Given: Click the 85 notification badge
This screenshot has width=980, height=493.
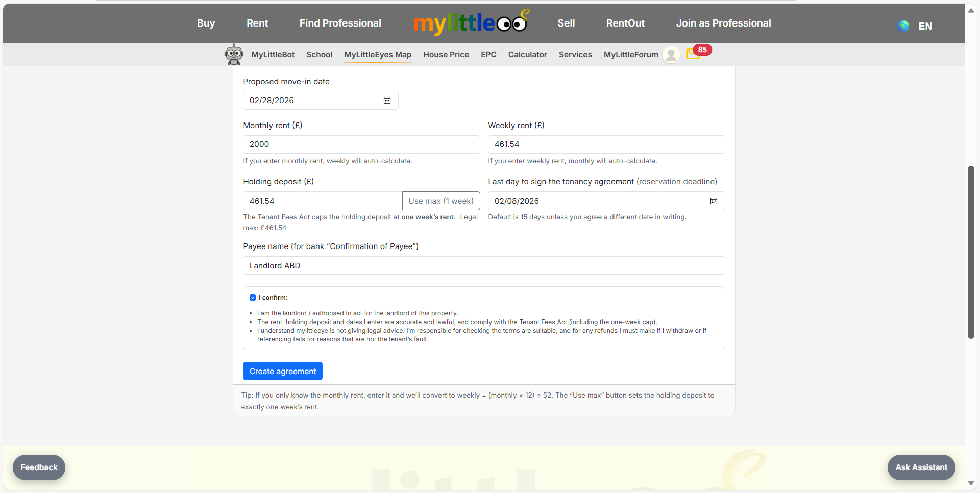Looking at the screenshot, I should (x=702, y=50).
